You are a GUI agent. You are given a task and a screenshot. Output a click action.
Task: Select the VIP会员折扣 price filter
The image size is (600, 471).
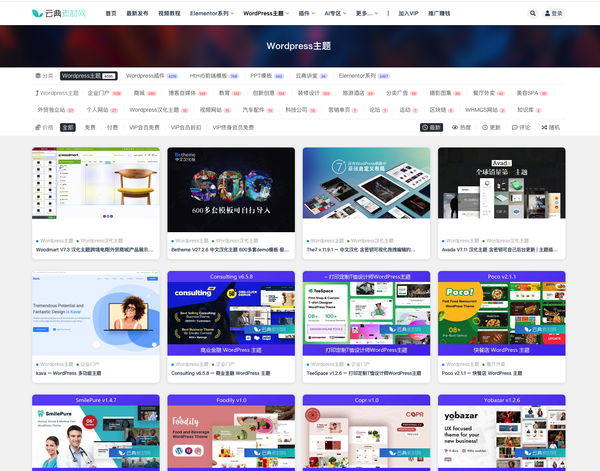[186, 127]
